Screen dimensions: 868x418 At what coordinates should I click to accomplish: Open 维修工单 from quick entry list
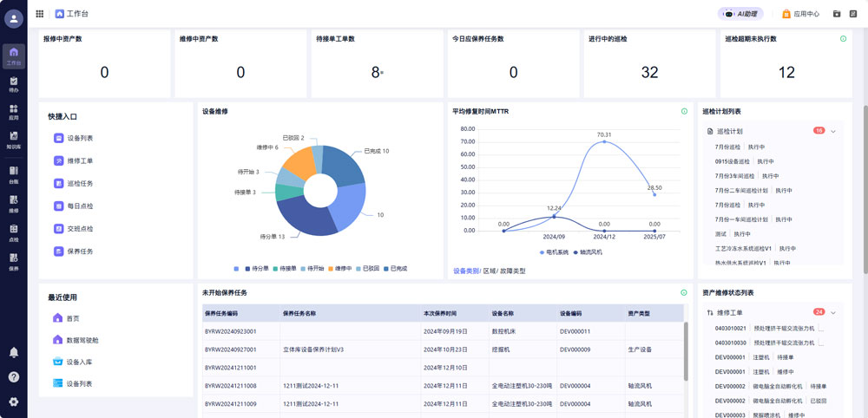click(79, 160)
